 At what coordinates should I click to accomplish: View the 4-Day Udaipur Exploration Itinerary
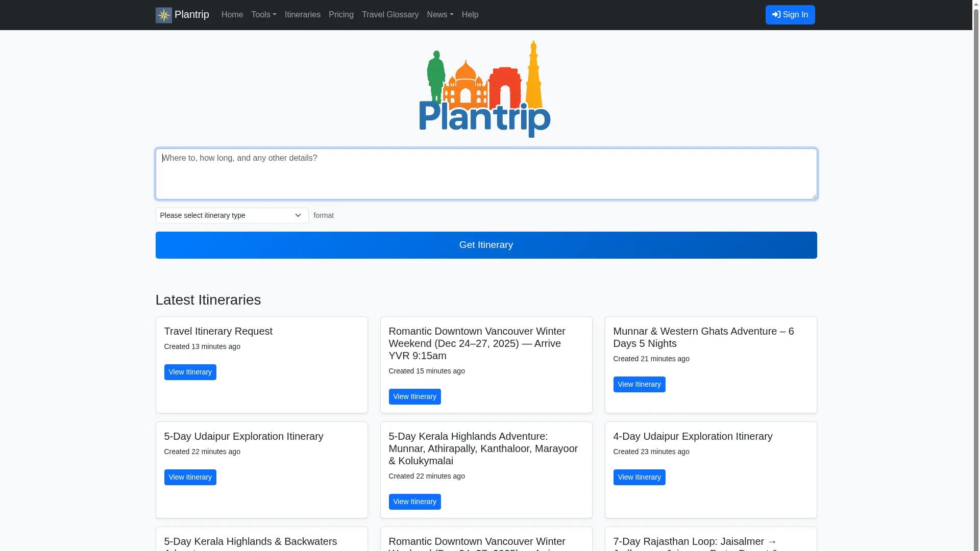point(639,477)
